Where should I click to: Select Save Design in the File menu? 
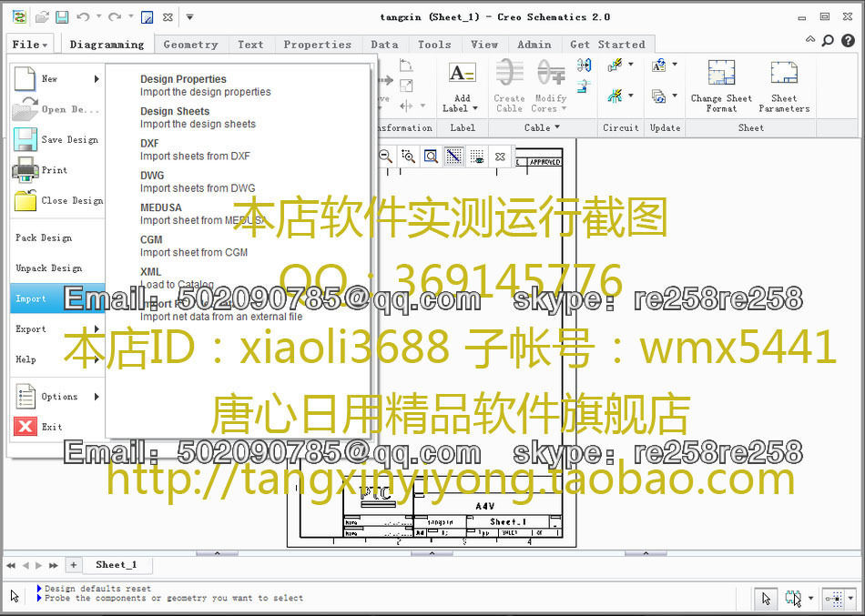tap(57, 139)
